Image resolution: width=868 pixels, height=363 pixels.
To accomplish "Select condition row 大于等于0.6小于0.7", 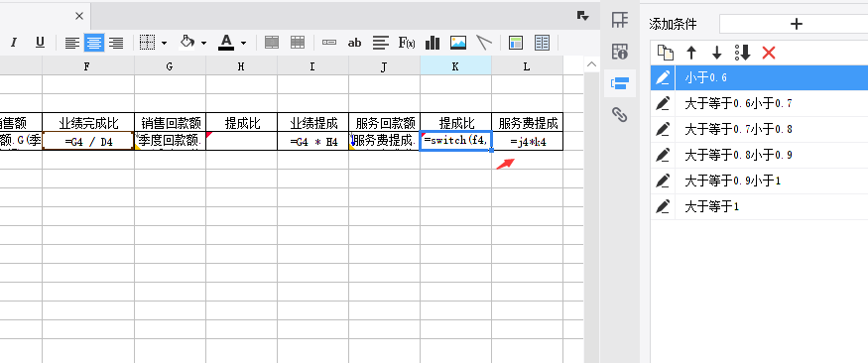I will 772,103.
